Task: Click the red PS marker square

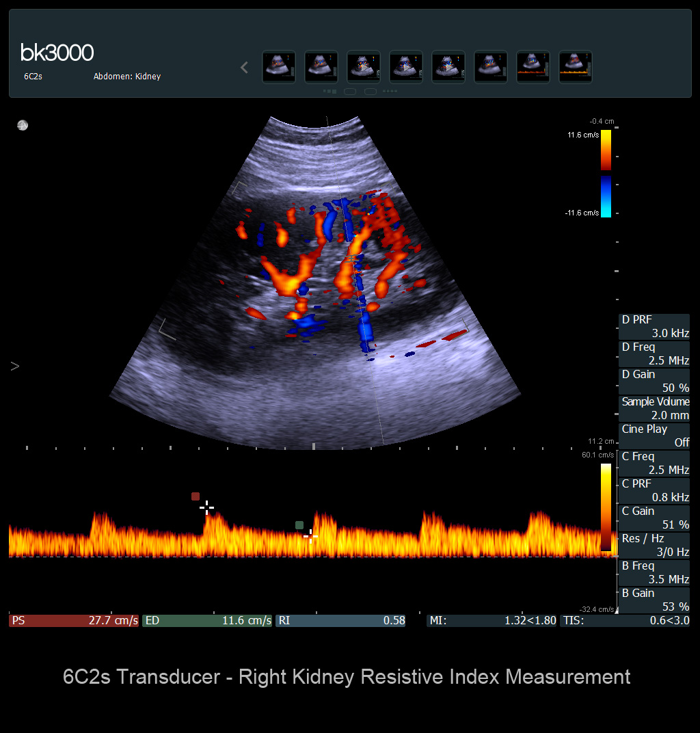Action: [196, 496]
